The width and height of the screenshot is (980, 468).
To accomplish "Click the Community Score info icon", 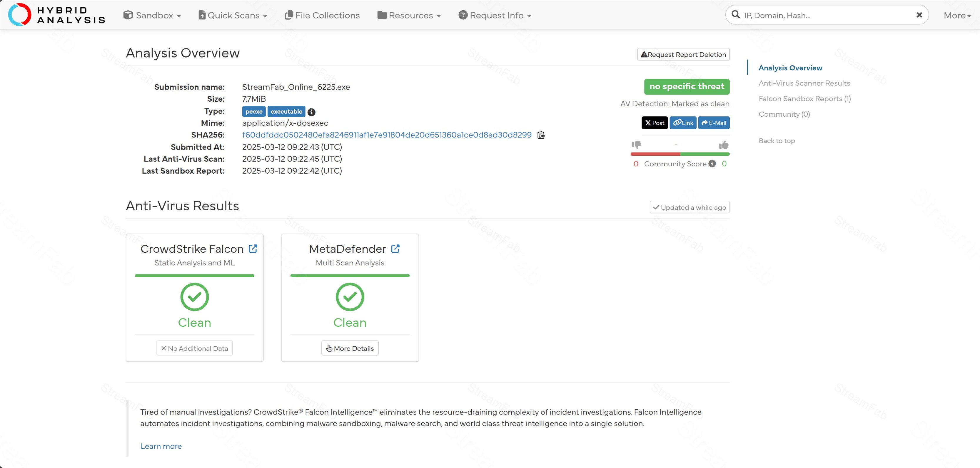I will coord(712,163).
